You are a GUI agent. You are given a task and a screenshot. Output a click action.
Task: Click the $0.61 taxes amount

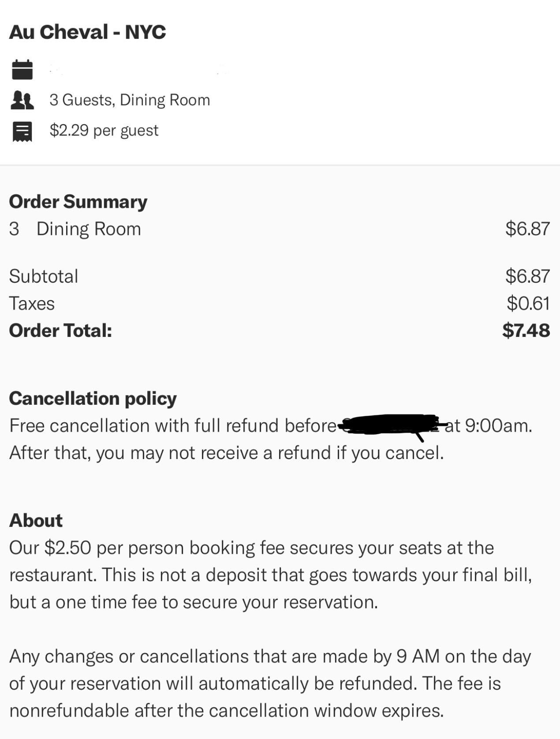(x=528, y=303)
